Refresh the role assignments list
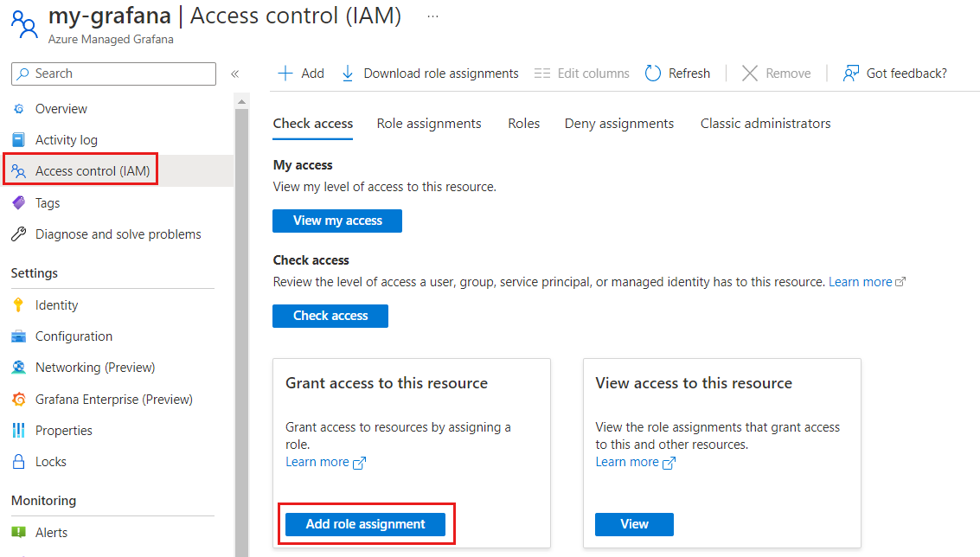 [x=678, y=73]
